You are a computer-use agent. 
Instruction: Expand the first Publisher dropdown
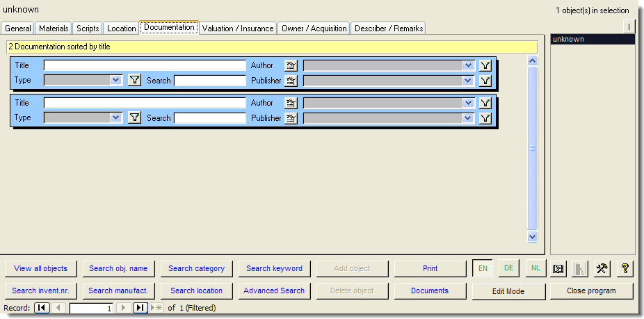coord(468,81)
